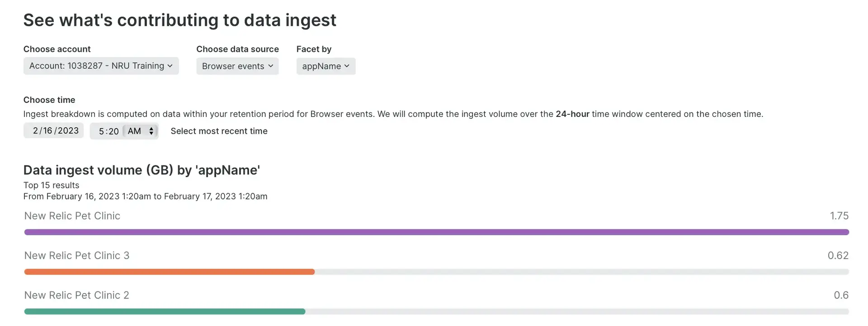Open the appName facet dropdown
The width and height of the screenshot is (868, 326).
[325, 66]
